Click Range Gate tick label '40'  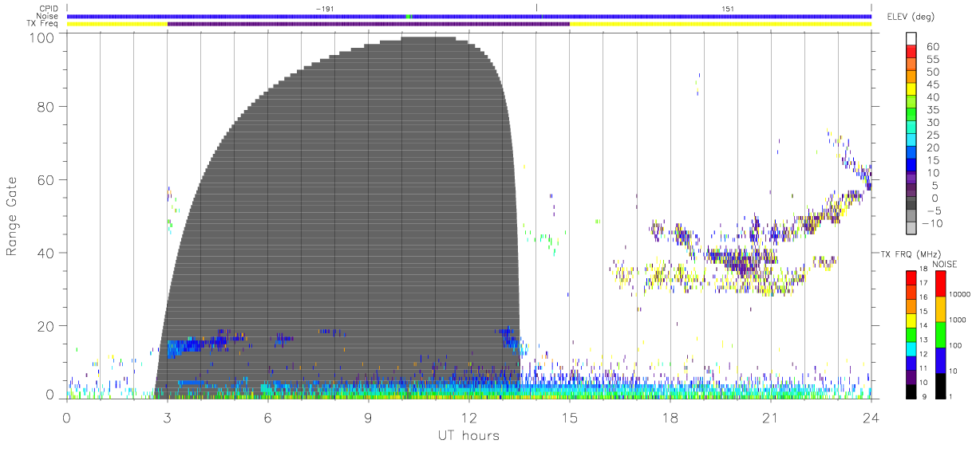point(46,253)
